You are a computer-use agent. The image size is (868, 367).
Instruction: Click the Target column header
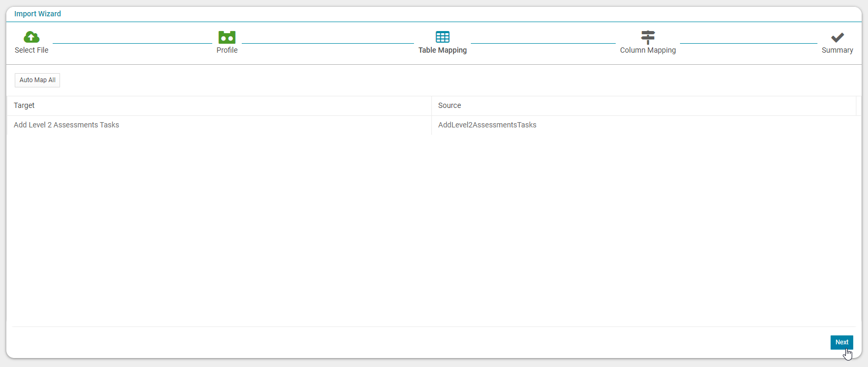point(219,106)
